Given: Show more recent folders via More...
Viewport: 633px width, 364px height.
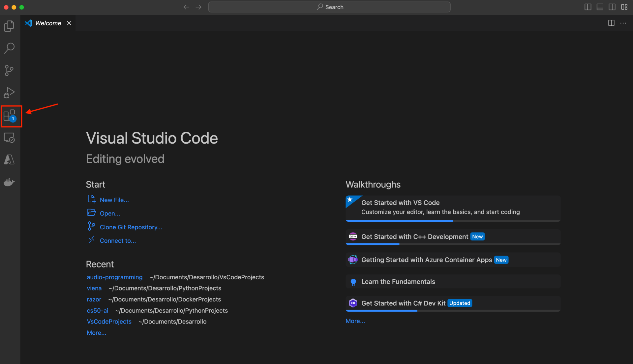Looking at the screenshot, I should [97, 333].
